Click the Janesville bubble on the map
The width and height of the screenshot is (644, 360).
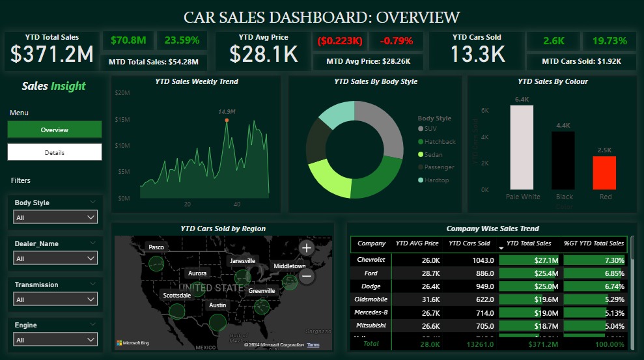pos(242,277)
